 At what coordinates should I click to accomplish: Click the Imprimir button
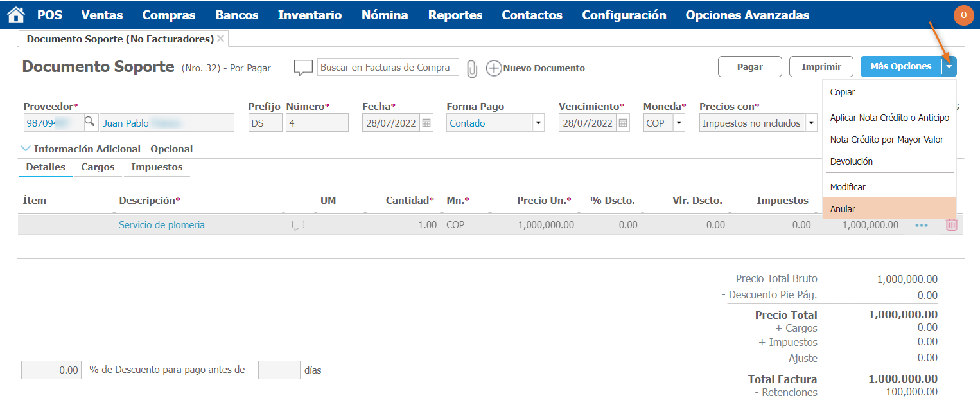click(821, 67)
